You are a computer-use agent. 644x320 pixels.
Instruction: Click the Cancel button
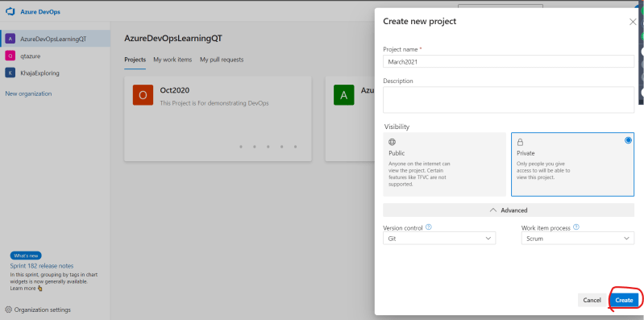coord(592,301)
